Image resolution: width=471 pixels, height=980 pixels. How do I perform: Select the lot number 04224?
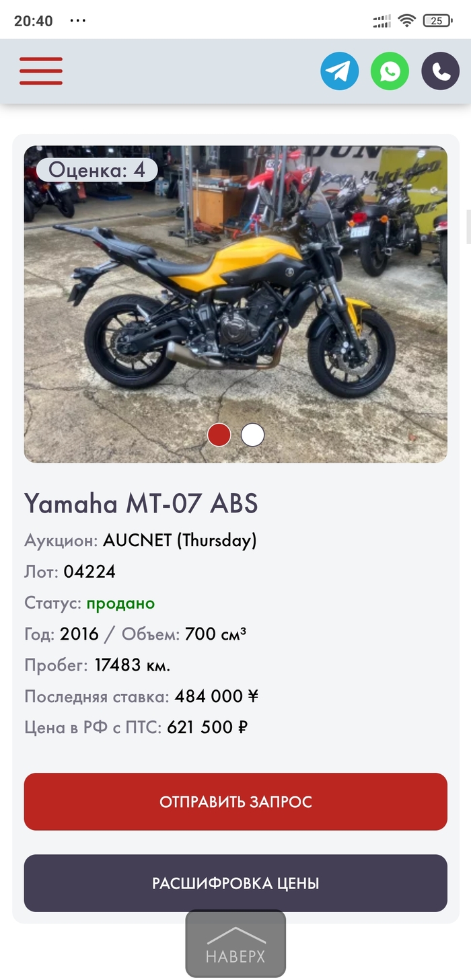coord(89,572)
